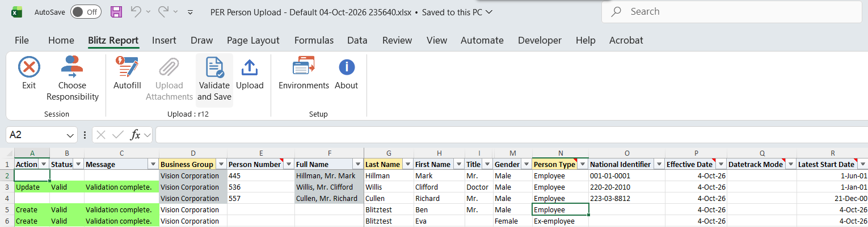The width and height of the screenshot is (868, 227).
Task: Switch to the Data tab
Action: (x=357, y=40)
